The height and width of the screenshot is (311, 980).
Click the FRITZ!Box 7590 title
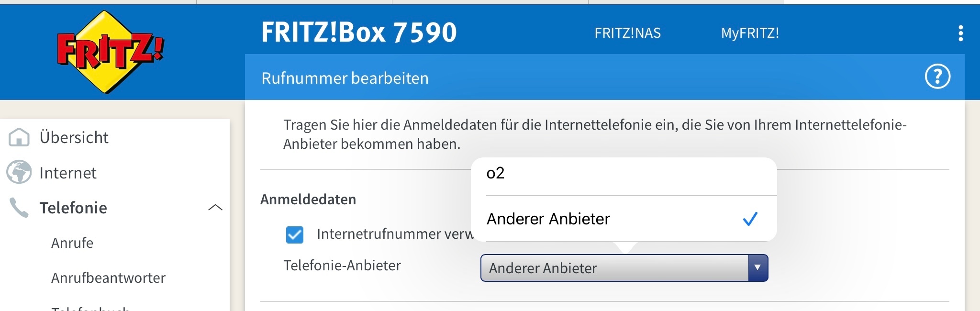click(x=359, y=33)
